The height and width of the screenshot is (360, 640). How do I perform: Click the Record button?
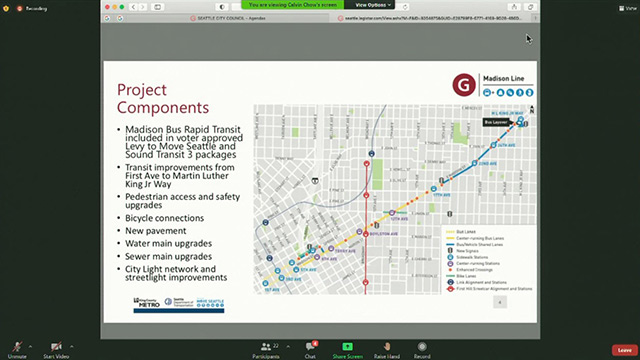point(422,350)
